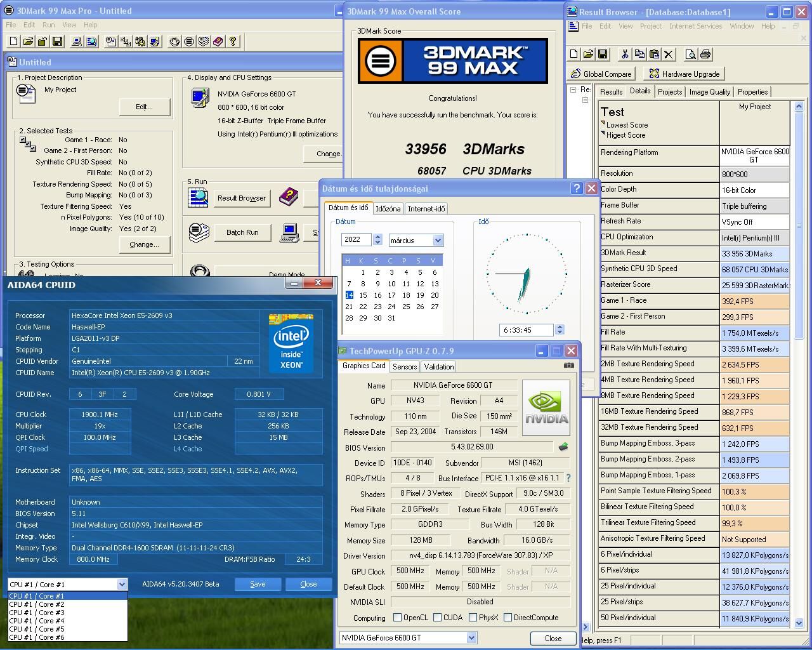Click the Batch Run button
The image size is (812, 650).
pos(242,232)
